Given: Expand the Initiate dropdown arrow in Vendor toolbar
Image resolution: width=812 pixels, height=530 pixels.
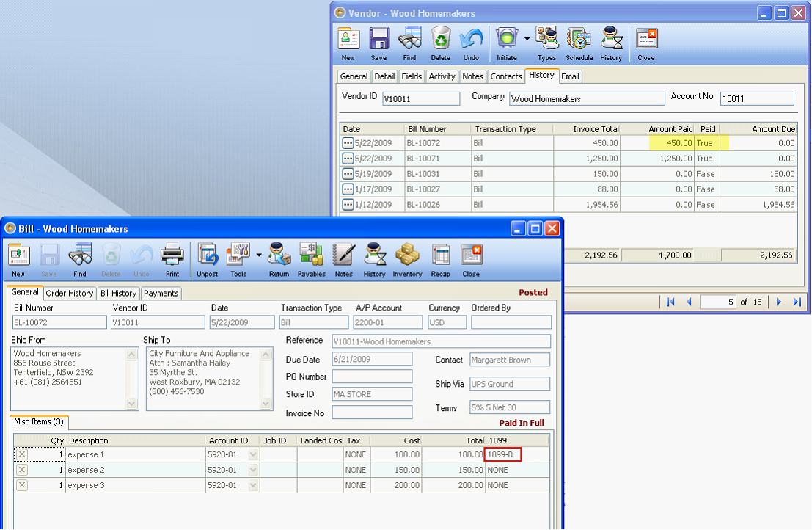Looking at the screenshot, I should point(527,39).
